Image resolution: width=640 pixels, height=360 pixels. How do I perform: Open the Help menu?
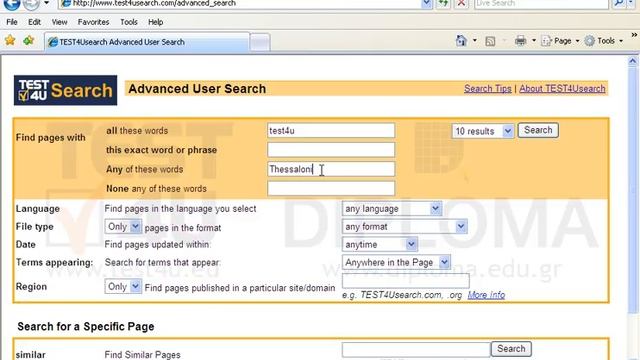click(156, 22)
